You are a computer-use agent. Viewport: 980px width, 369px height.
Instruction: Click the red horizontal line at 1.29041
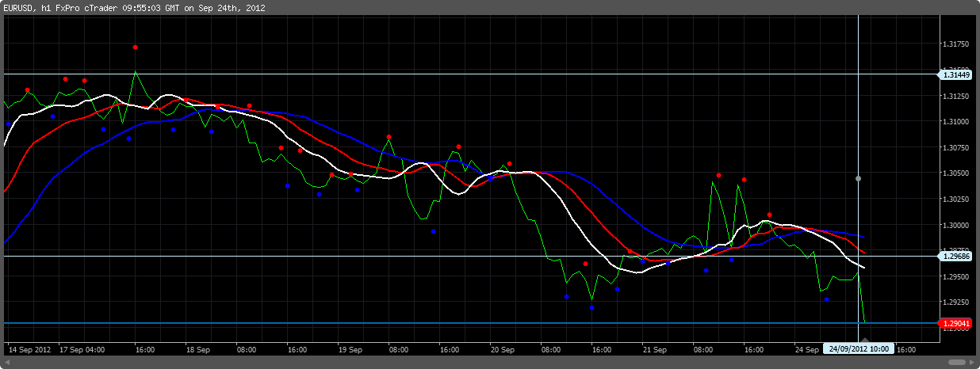471,323
